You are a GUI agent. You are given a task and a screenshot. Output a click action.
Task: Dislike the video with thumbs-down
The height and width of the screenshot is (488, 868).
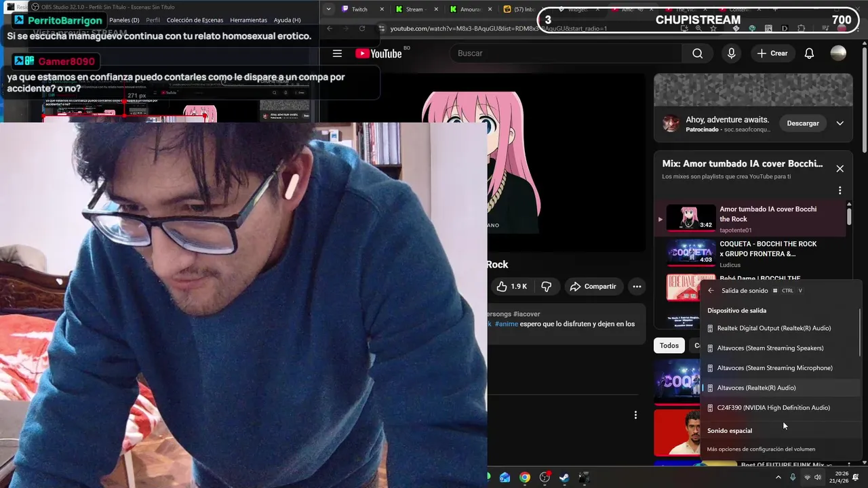pyautogui.click(x=547, y=287)
